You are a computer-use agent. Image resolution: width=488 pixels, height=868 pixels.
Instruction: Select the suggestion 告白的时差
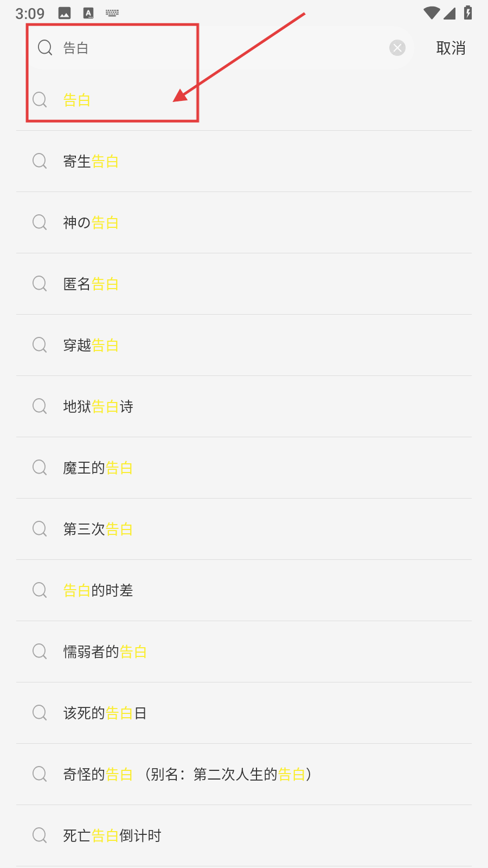coord(98,590)
